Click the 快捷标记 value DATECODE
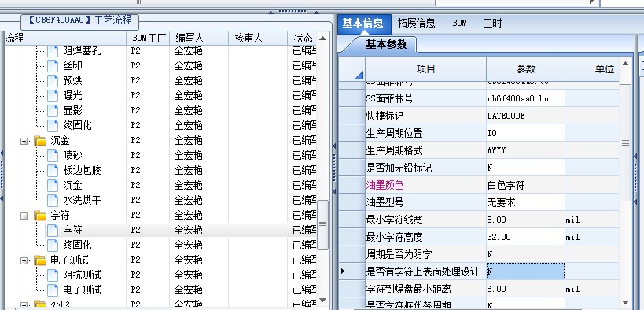Viewport: 644px width, 310px height. 525,116
